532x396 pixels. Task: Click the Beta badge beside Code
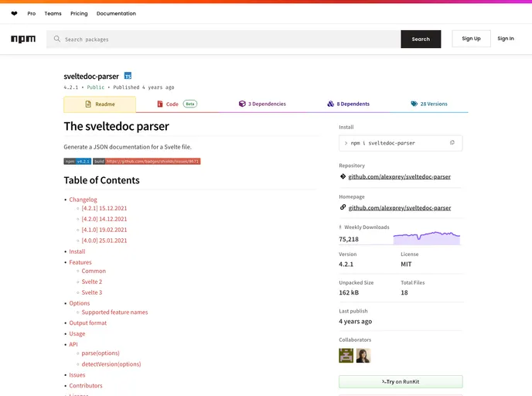(190, 104)
